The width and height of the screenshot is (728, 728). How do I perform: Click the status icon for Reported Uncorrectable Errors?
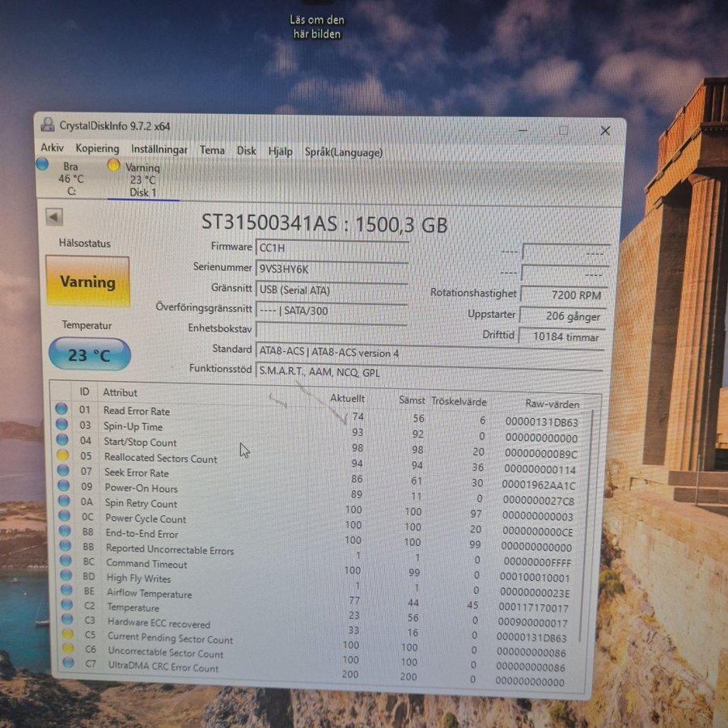click(66, 545)
